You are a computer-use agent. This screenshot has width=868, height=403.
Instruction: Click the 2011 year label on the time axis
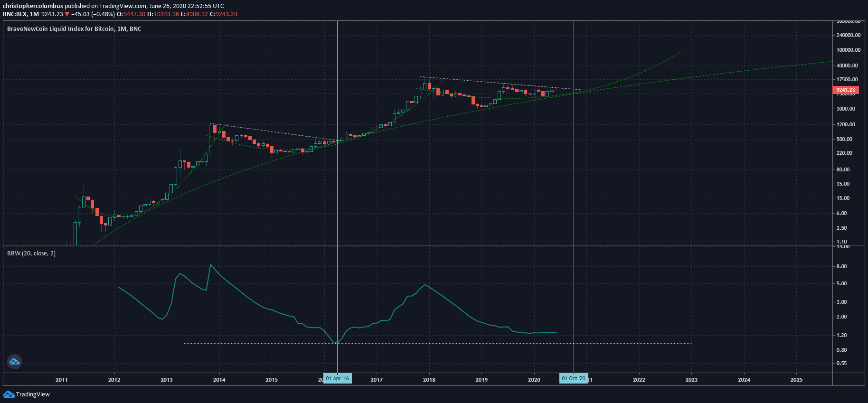pyautogui.click(x=62, y=379)
